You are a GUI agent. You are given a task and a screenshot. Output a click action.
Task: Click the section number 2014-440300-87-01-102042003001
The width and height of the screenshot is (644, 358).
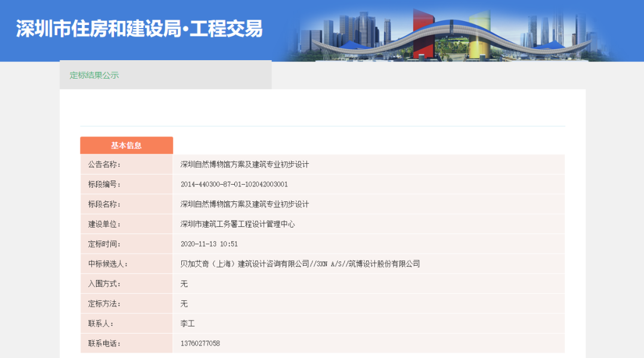pyautogui.click(x=234, y=184)
